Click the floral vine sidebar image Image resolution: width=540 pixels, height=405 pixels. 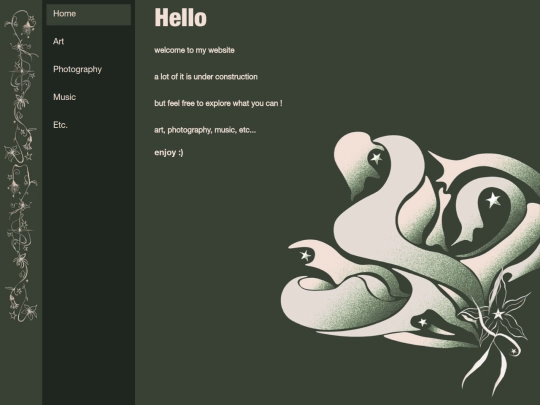tap(21, 166)
